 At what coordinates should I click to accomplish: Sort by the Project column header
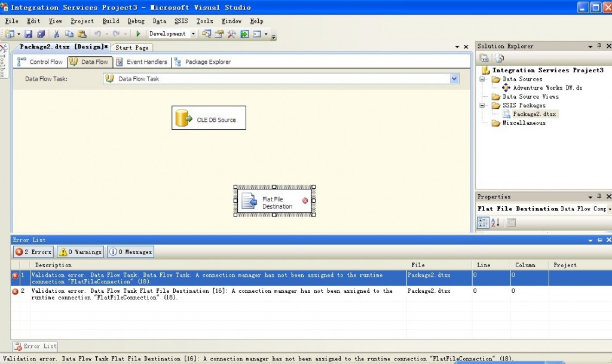pyautogui.click(x=580, y=265)
